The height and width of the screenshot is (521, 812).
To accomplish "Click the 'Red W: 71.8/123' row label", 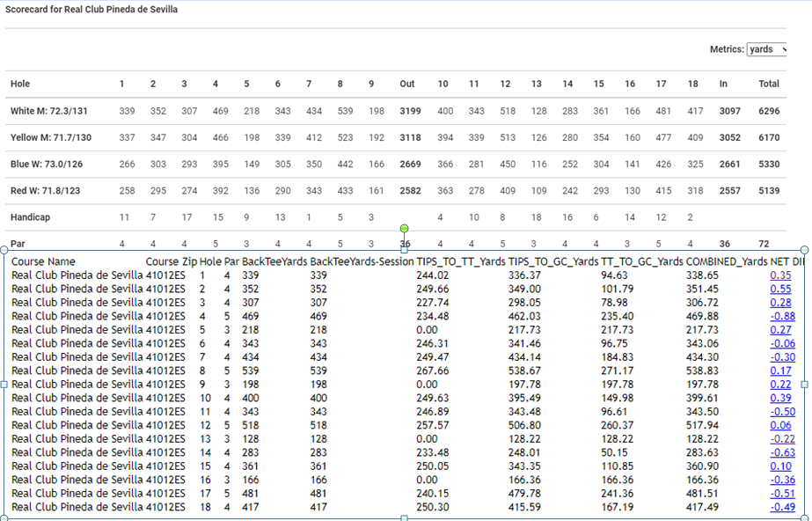I will (x=46, y=191).
